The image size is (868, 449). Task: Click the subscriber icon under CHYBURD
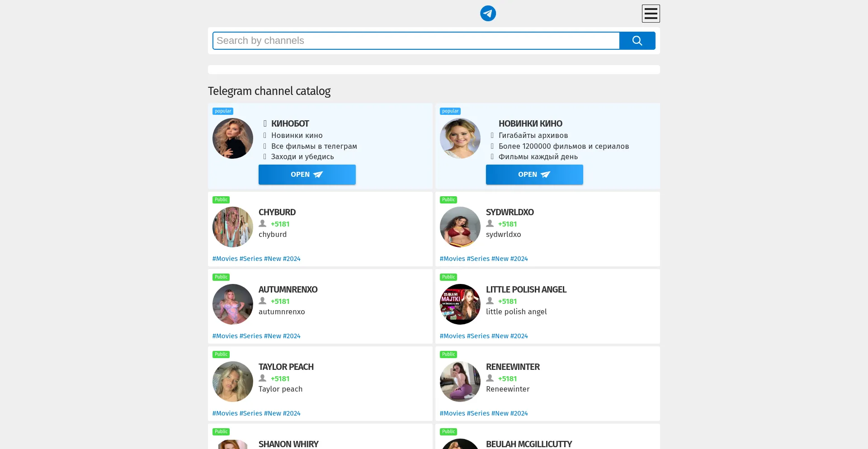(x=262, y=223)
